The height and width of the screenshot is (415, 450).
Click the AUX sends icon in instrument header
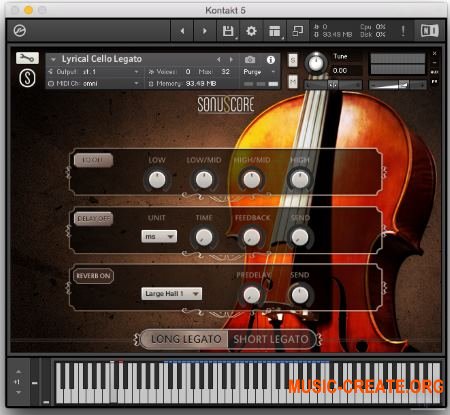[x=434, y=72]
